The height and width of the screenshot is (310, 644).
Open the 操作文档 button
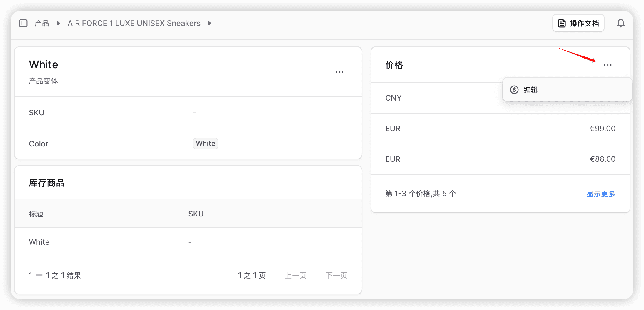coord(578,23)
